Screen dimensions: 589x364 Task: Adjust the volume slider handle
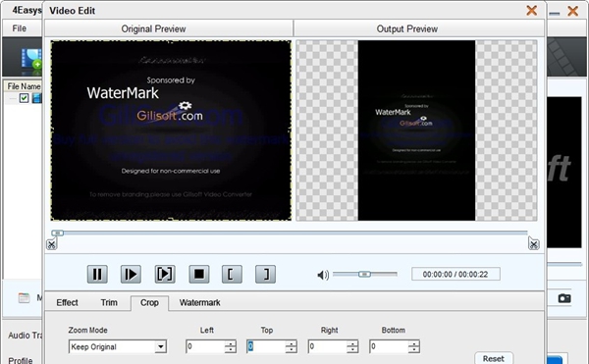point(364,275)
